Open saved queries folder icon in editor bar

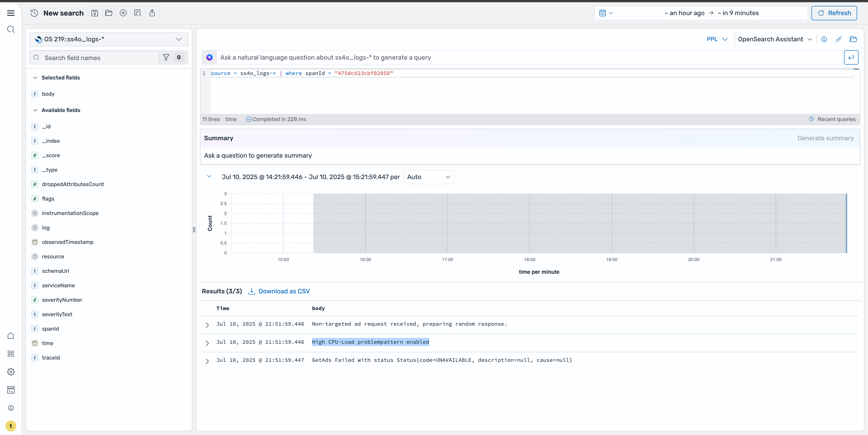tap(853, 39)
